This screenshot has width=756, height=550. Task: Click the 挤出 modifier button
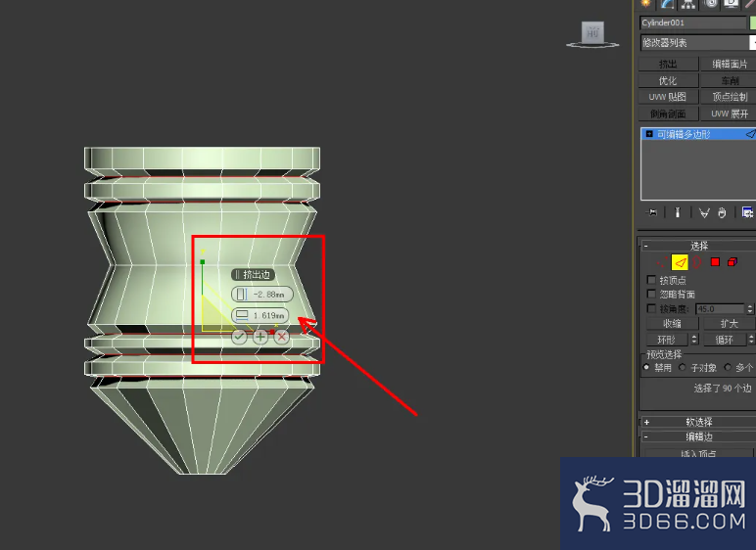tap(668, 64)
